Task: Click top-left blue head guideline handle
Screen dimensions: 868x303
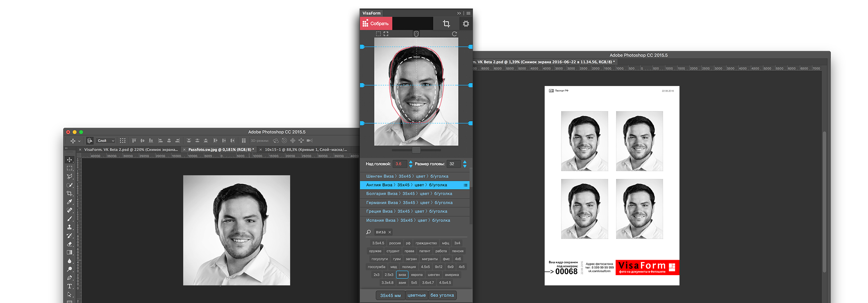Action: pyautogui.click(x=362, y=47)
